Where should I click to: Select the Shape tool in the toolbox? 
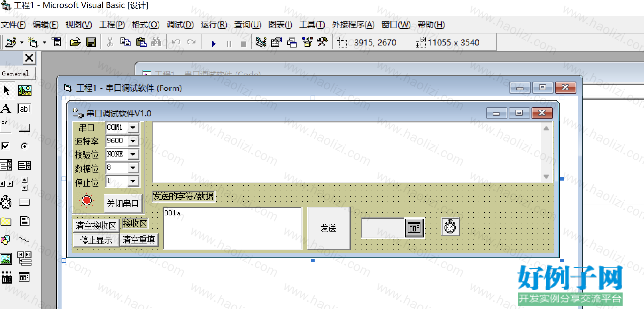pos(6,240)
